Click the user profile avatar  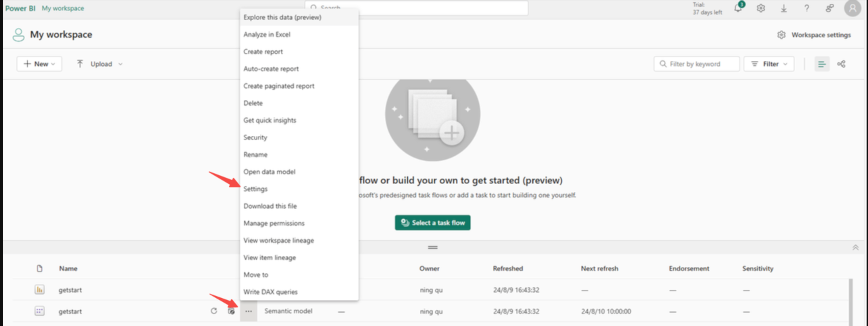[x=852, y=8]
